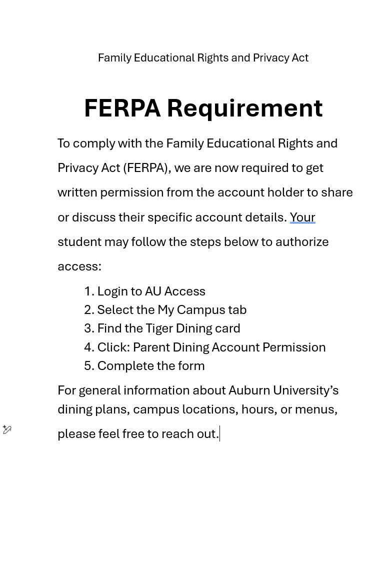Click the list number 1 marker
392x565 pixels.
tap(89, 291)
